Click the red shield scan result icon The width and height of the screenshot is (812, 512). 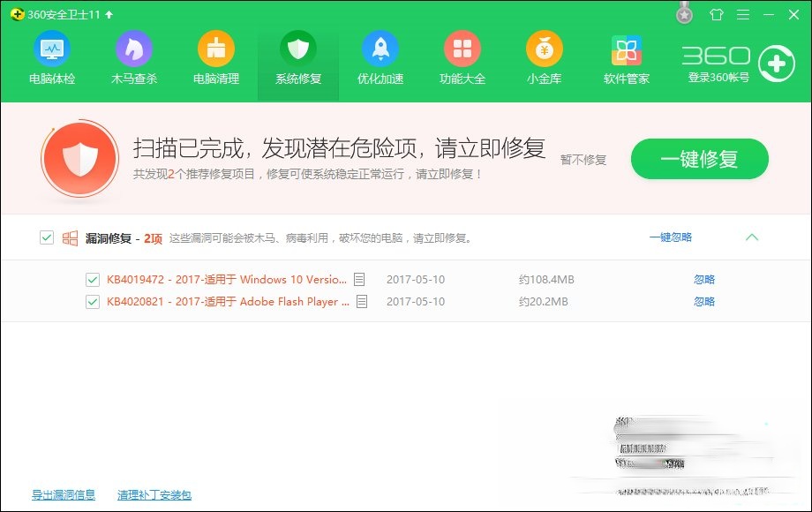click(81, 159)
